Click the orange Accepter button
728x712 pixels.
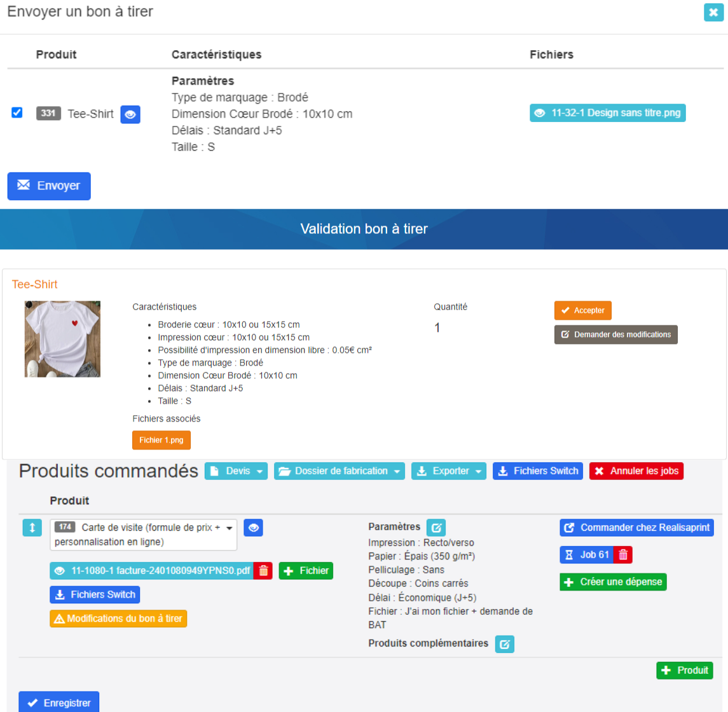tap(582, 310)
